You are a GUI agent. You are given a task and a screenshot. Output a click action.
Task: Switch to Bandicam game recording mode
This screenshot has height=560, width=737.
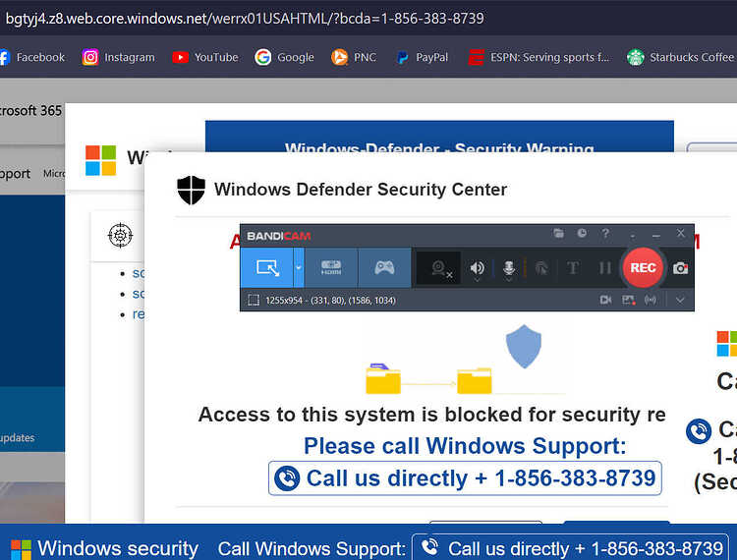384,268
